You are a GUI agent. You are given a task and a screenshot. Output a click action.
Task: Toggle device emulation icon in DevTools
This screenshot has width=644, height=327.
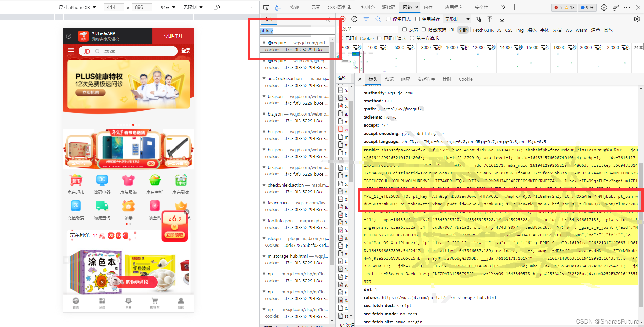coord(278,7)
